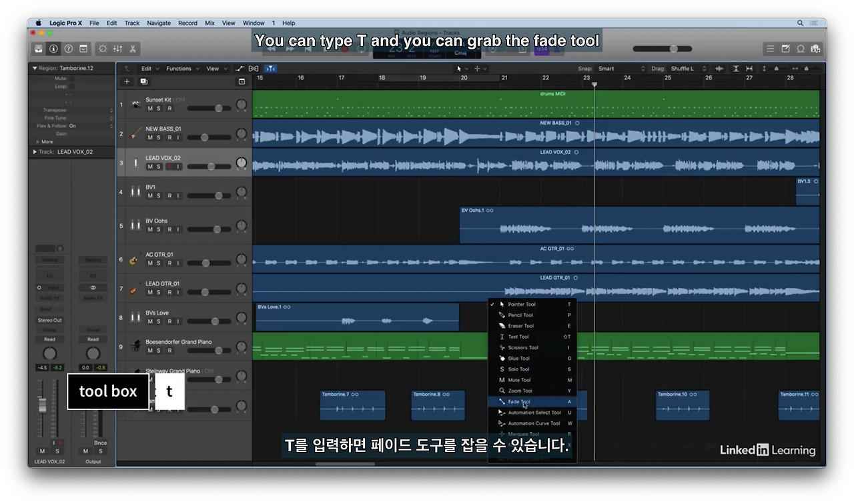Select Scissors Tool from tool menu

click(x=532, y=347)
